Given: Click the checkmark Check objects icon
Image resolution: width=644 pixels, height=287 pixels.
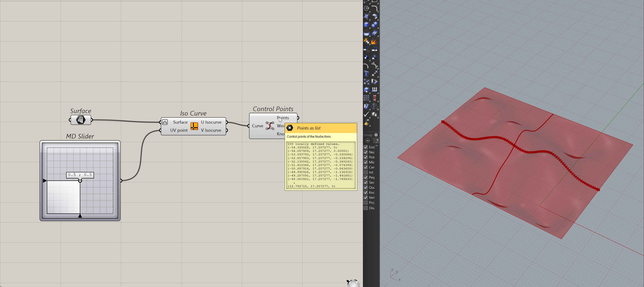Looking at the screenshot, I should click(366, 114).
